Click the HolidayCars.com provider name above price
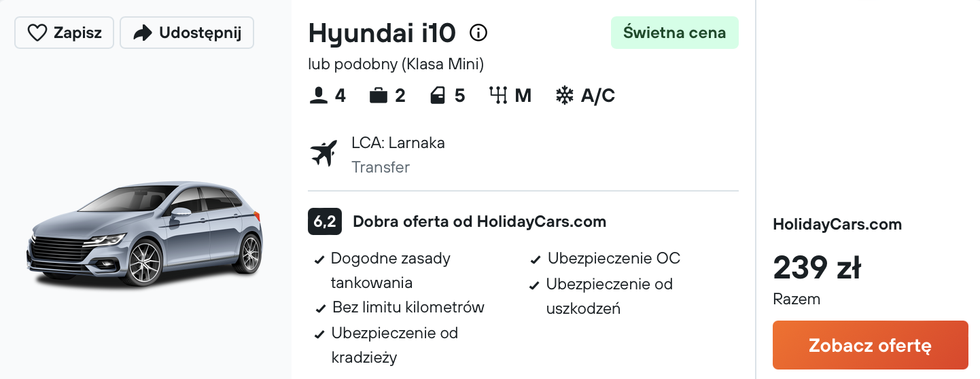The height and width of the screenshot is (379, 980). (x=837, y=224)
